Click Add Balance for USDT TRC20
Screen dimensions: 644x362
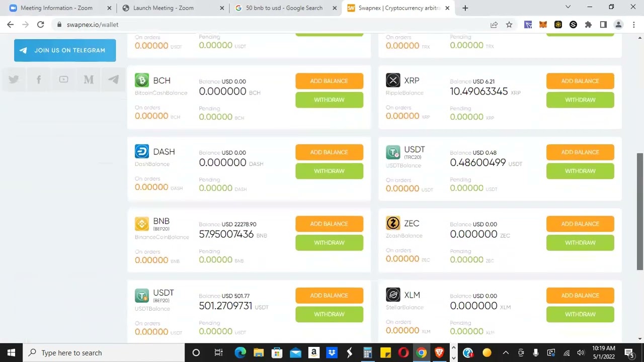pos(580,152)
